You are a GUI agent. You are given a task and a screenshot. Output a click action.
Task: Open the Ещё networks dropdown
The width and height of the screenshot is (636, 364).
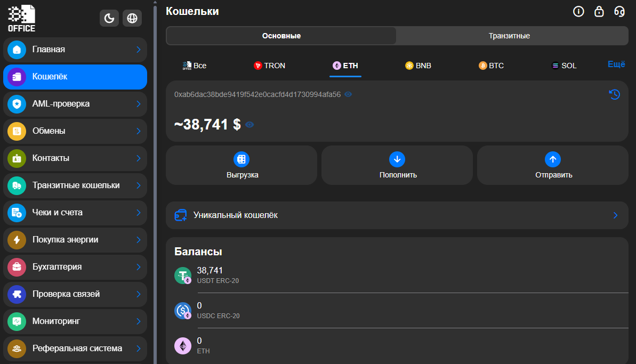click(616, 64)
